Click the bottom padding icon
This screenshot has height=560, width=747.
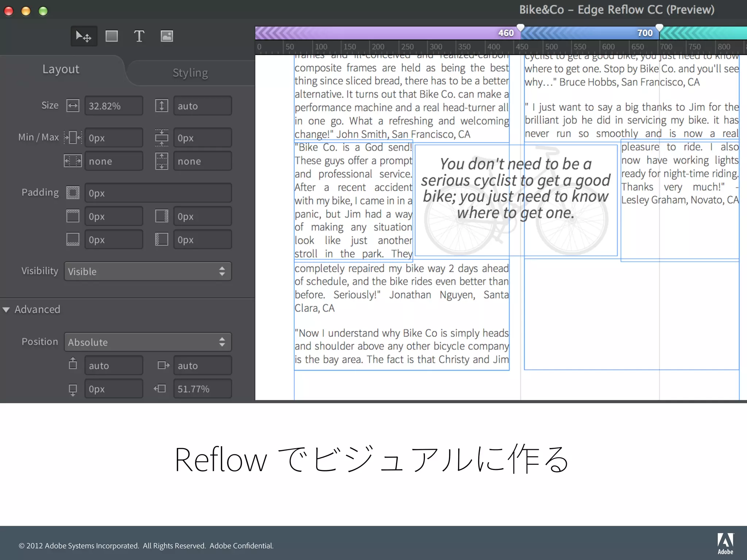click(x=73, y=239)
